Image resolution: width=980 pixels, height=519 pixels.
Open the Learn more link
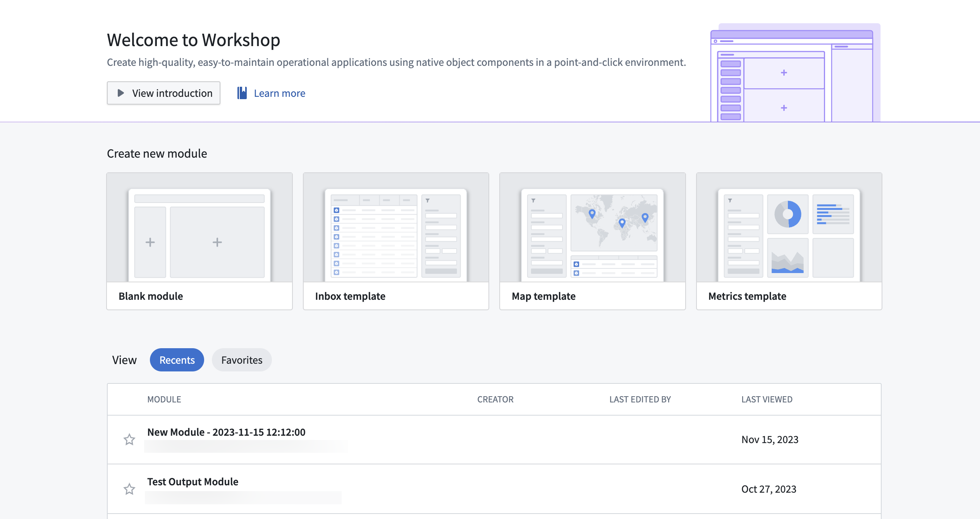279,93
